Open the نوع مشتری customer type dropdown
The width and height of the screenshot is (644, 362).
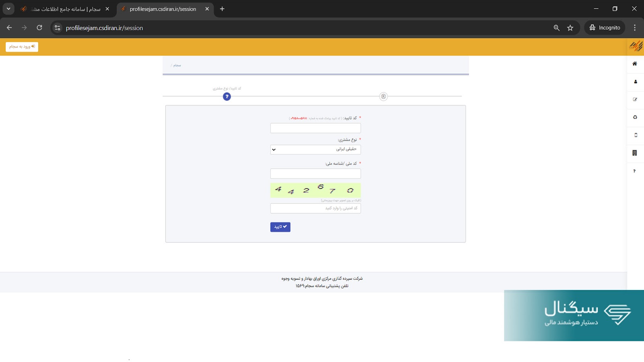[x=316, y=149]
